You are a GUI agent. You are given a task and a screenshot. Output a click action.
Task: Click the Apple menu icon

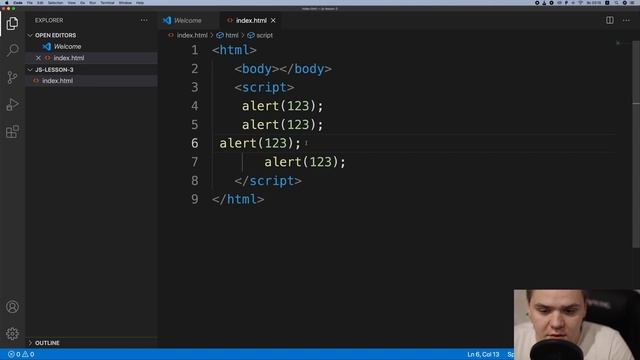click(x=6, y=2)
